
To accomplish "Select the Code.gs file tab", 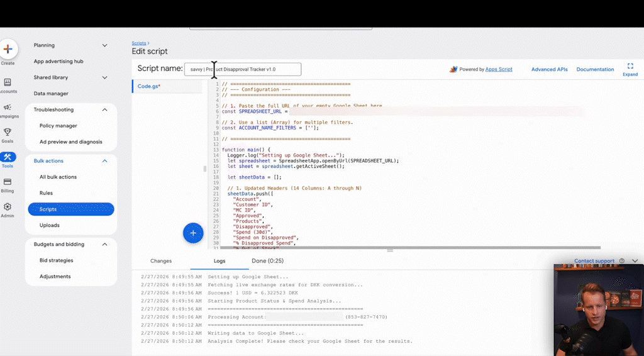I will click(x=149, y=86).
